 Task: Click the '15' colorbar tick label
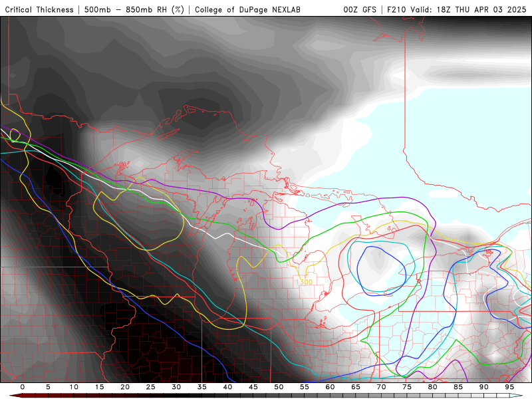click(99, 387)
